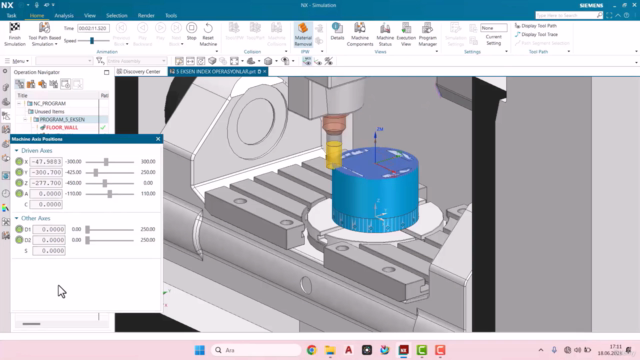The width and height of the screenshot is (640, 360).
Task: Open the Home ribbon tab
Action: pyautogui.click(x=37, y=16)
